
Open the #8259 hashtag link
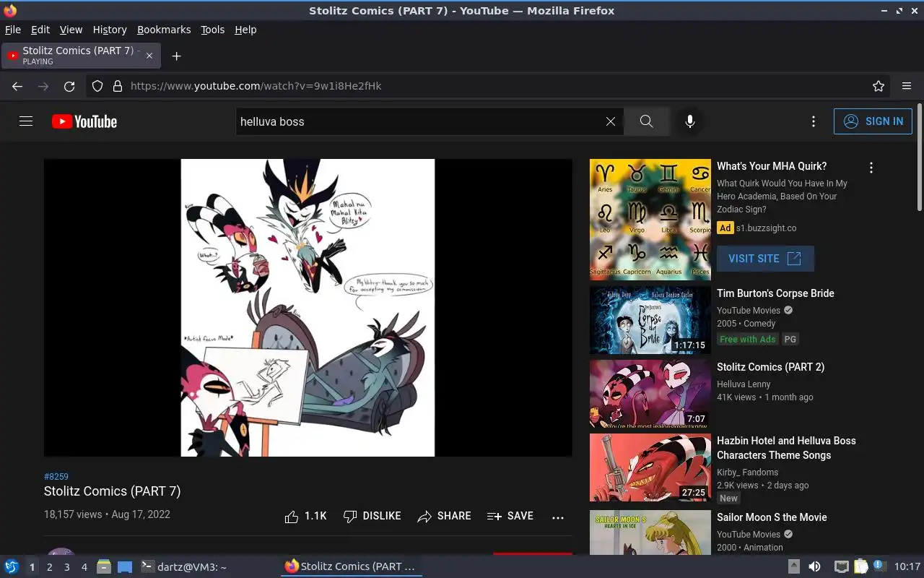coord(56,477)
